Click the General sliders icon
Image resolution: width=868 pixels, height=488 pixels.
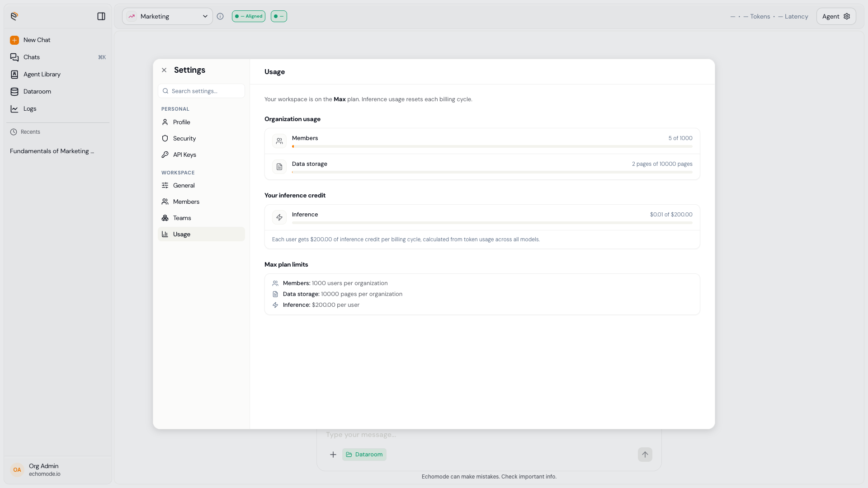point(165,186)
